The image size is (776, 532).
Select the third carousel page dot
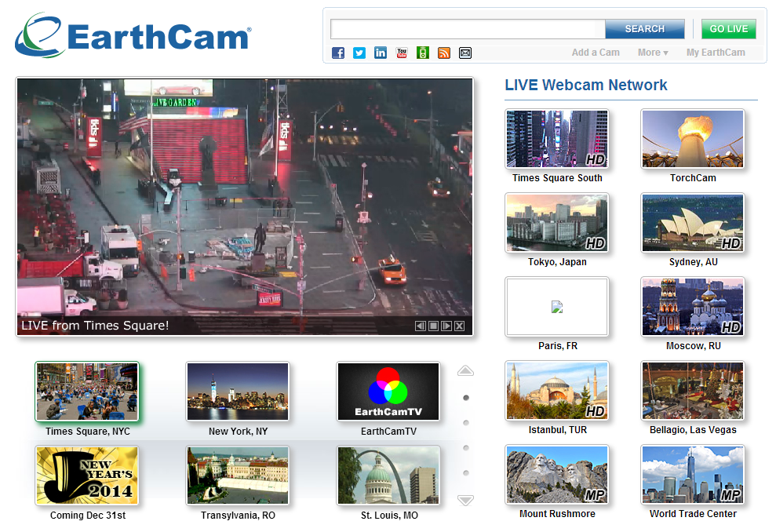coord(466,448)
